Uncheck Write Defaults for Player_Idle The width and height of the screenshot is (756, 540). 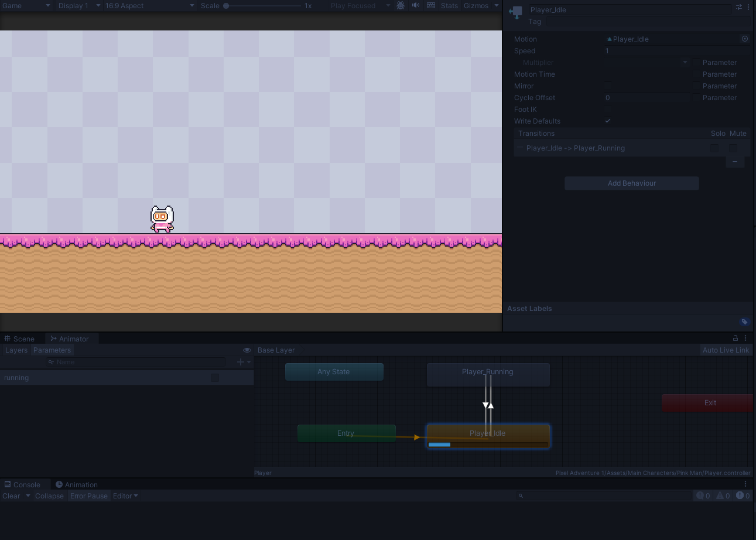click(608, 121)
